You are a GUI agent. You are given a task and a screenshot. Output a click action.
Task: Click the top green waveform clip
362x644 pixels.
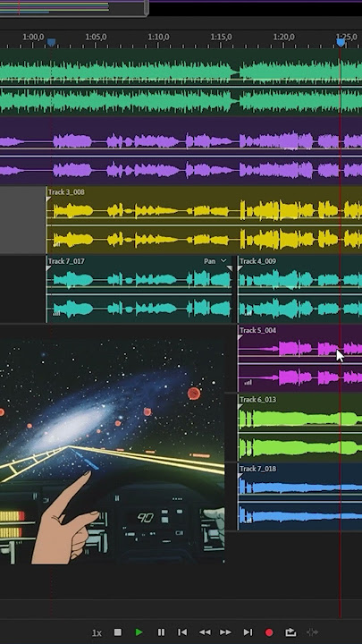[x=181, y=82]
